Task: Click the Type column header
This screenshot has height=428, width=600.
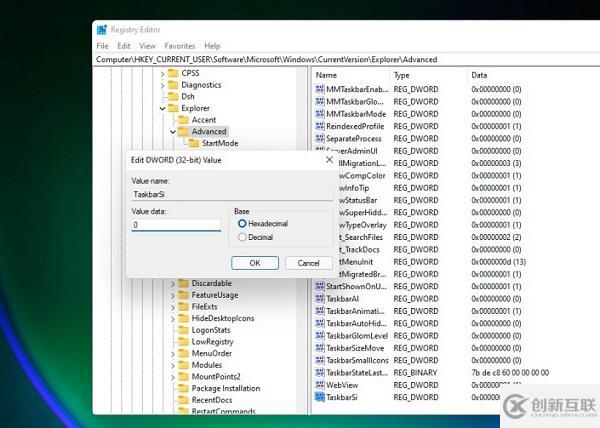Action: pyautogui.click(x=402, y=75)
